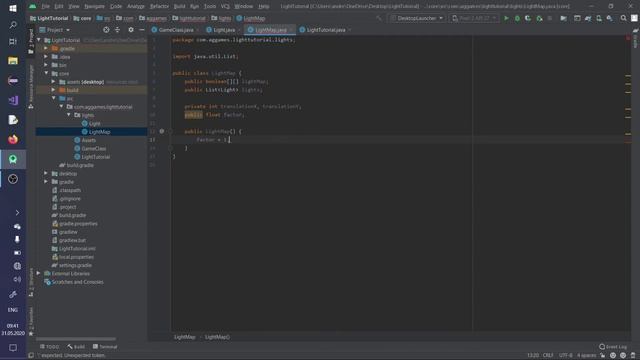This screenshot has height=360, width=640.
Task: Close the LightMap.java tab
Action: pos(291,30)
